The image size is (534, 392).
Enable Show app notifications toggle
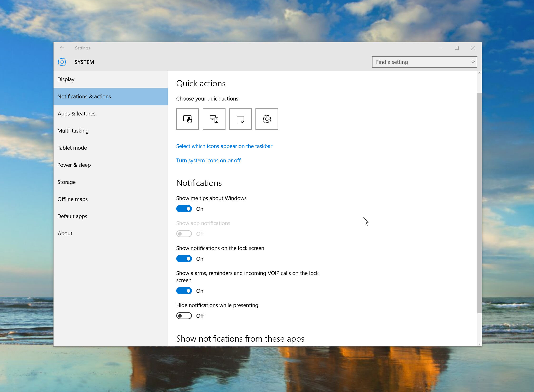coord(184,234)
